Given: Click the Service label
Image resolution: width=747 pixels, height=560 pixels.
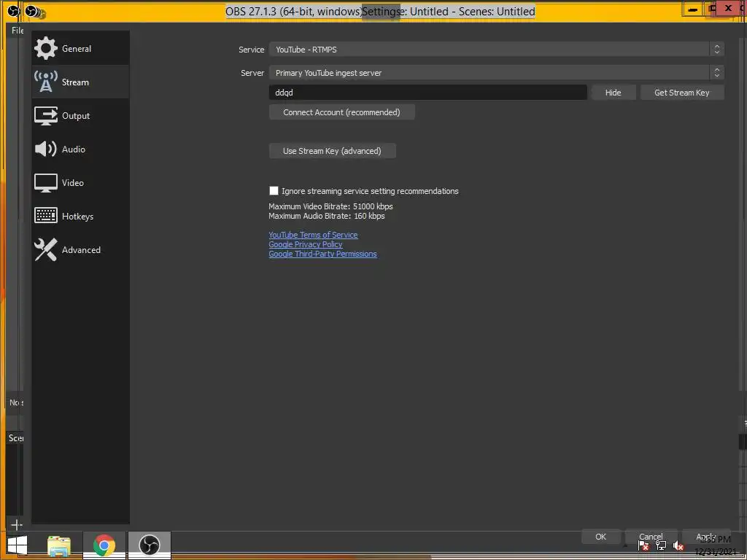Looking at the screenshot, I should (x=251, y=50).
